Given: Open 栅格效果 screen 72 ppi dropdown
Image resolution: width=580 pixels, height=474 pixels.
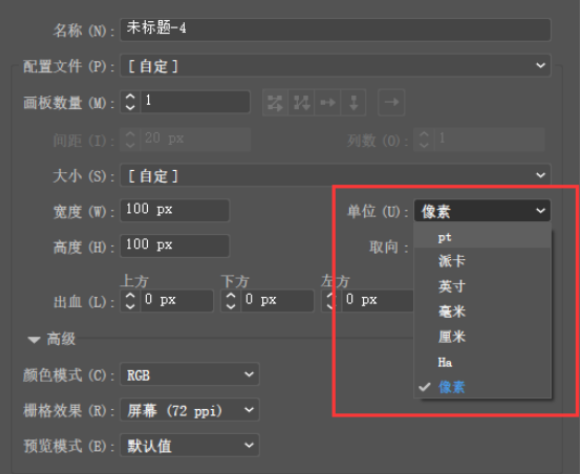Looking at the screenshot, I should 189,410.
